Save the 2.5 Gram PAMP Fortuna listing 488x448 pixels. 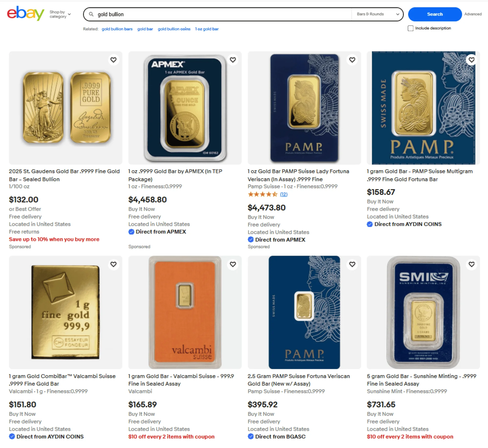[352, 264]
